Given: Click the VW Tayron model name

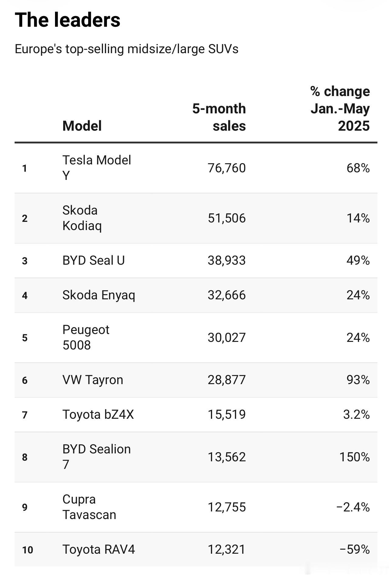Looking at the screenshot, I should 93,380.
